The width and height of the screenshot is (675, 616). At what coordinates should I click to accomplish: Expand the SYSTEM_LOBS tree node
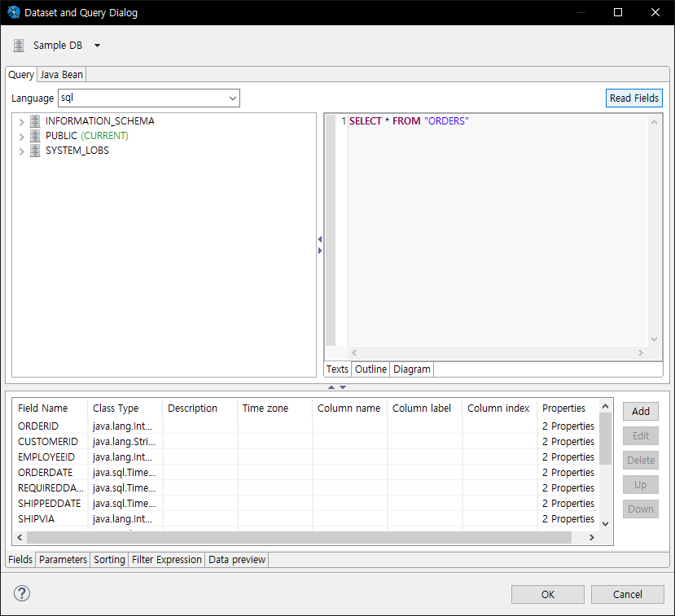[21, 151]
